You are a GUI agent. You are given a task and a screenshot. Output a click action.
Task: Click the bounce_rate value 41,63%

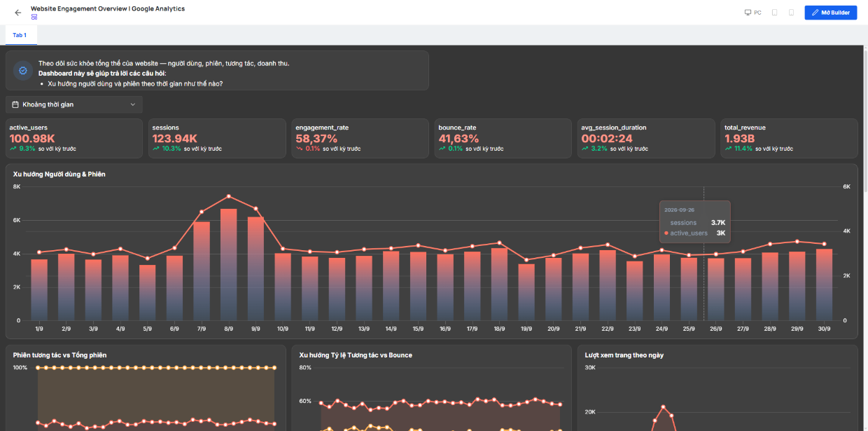[x=458, y=139]
